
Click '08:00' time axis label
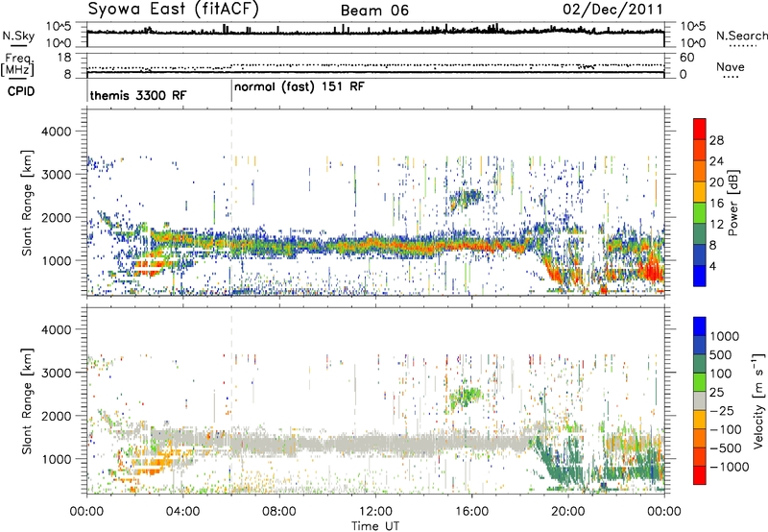279,512
